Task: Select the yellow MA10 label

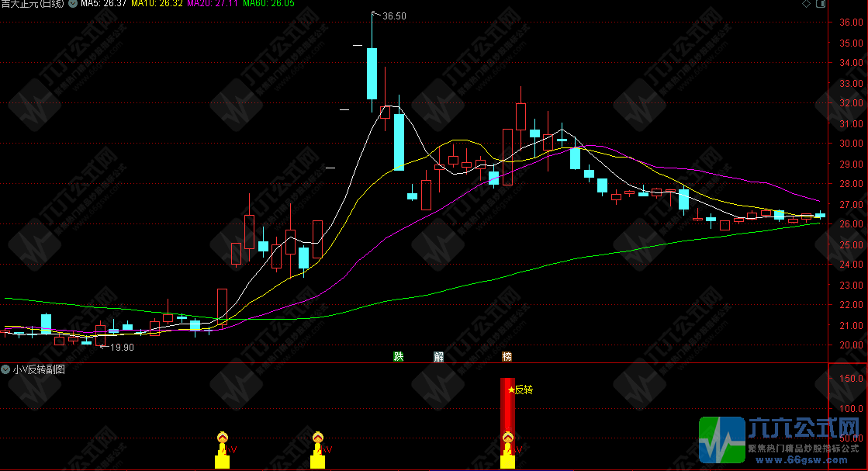Action: tap(156, 5)
